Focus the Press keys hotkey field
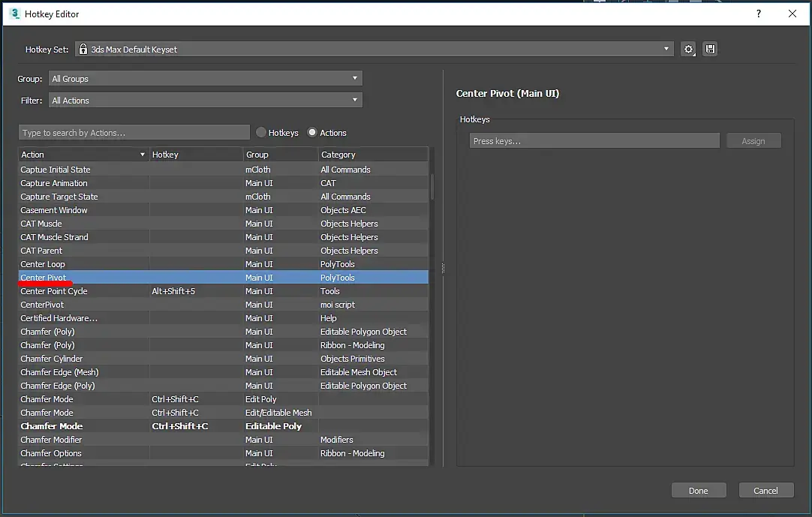812x517 pixels. coord(594,141)
